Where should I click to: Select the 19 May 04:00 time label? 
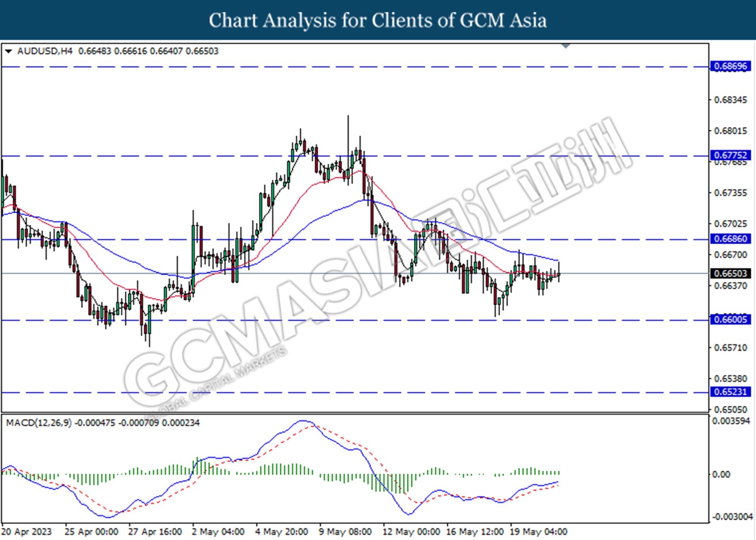(x=538, y=532)
